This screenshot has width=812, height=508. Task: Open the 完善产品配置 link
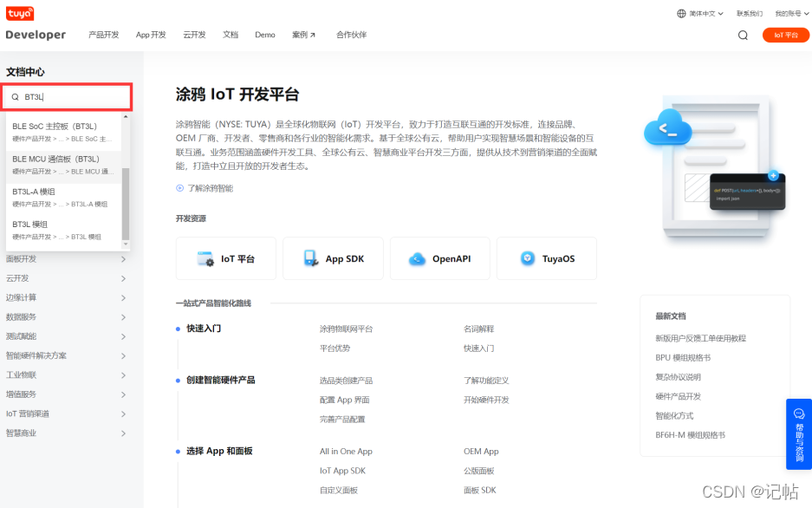(342, 420)
